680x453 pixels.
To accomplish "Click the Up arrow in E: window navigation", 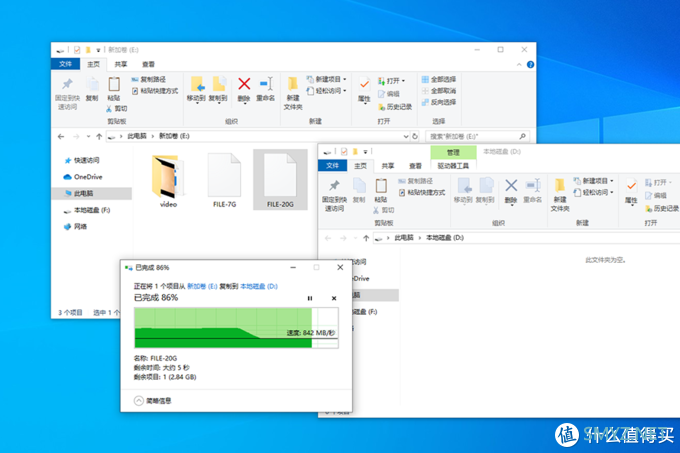I will tap(99, 137).
